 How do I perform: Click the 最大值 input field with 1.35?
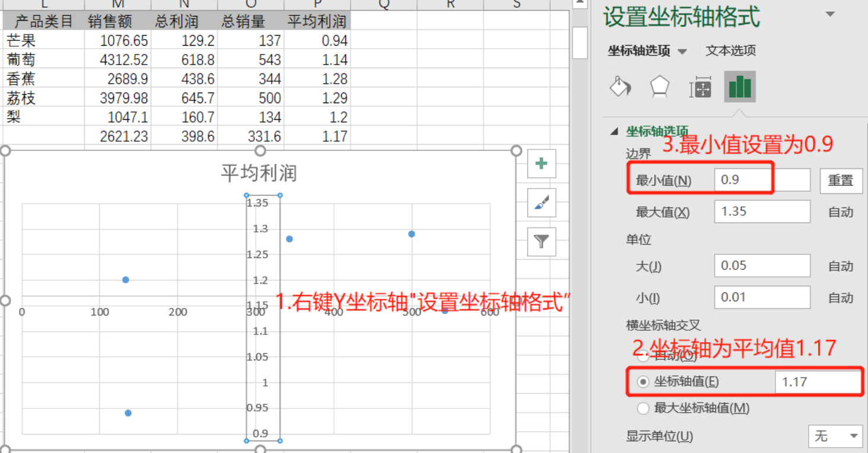click(x=762, y=212)
